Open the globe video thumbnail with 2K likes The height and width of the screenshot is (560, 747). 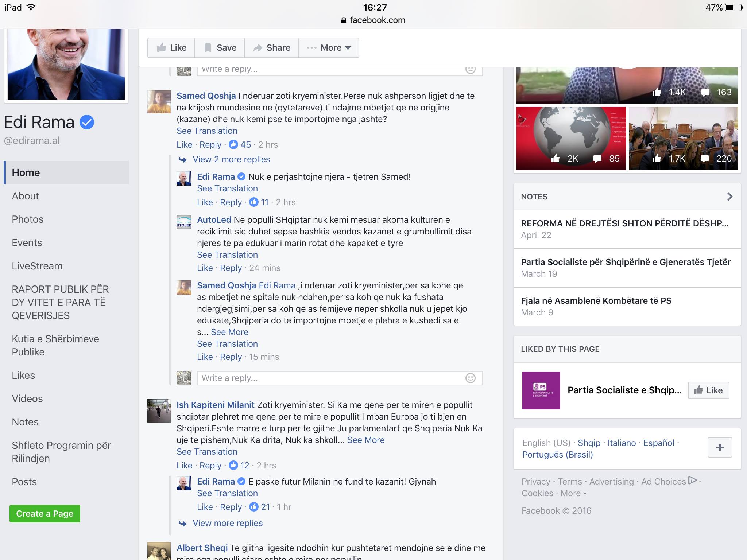(571, 139)
